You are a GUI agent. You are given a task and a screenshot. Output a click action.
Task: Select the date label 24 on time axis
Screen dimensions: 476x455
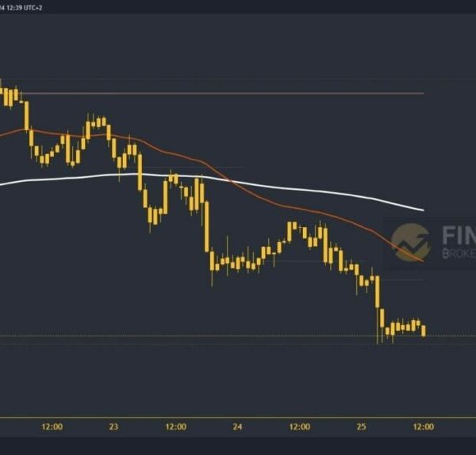point(237,426)
